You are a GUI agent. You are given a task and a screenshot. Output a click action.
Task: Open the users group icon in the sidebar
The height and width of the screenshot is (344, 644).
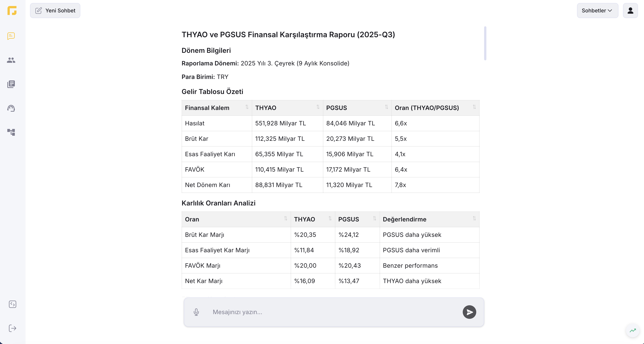pyautogui.click(x=11, y=60)
